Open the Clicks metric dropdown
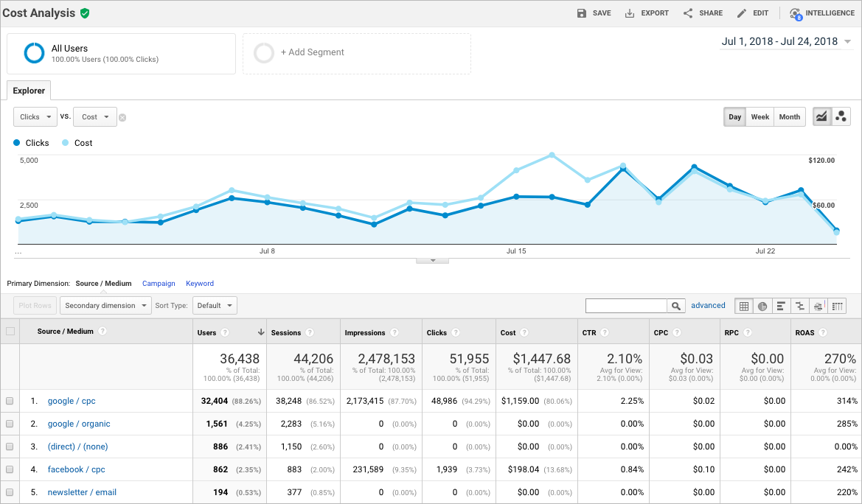The image size is (862, 504). point(35,117)
